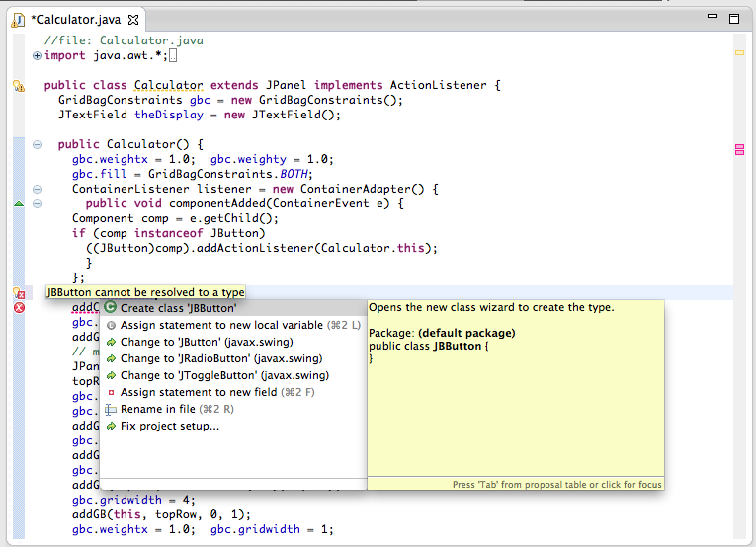Click the yellow warning mark in overview ruler

(x=739, y=52)
